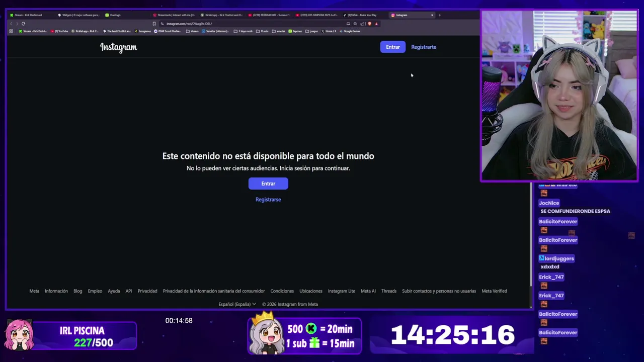Click the centered Entrar login button

click(x=268, y=184)
